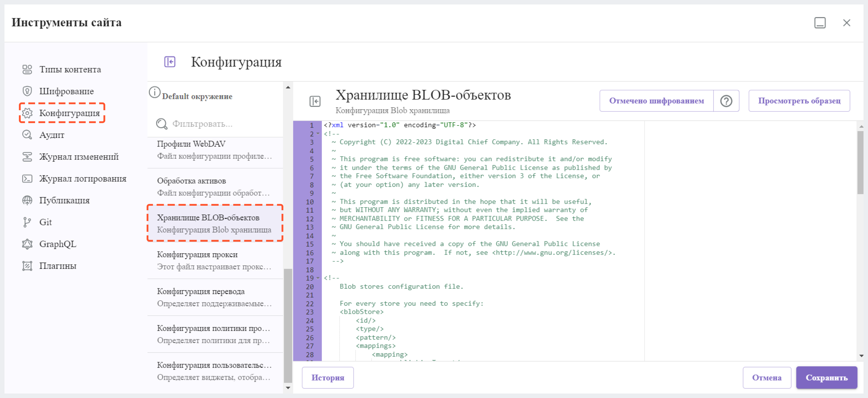Image resolution: width=868 pixels, height=398 pixels.
Task: Click the code editor vertical scrollbar thumb
Action: click(861, 163)
